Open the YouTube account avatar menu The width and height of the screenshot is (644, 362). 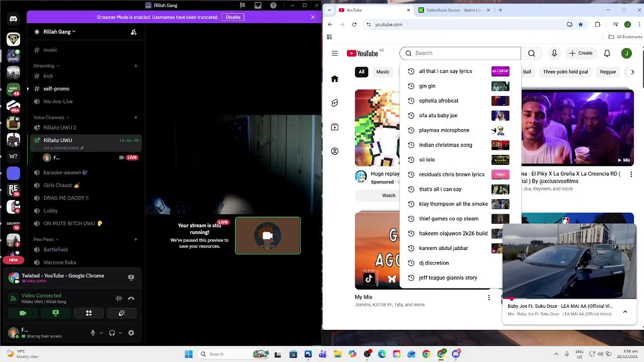pyautogui.click(x=627, y=53)
